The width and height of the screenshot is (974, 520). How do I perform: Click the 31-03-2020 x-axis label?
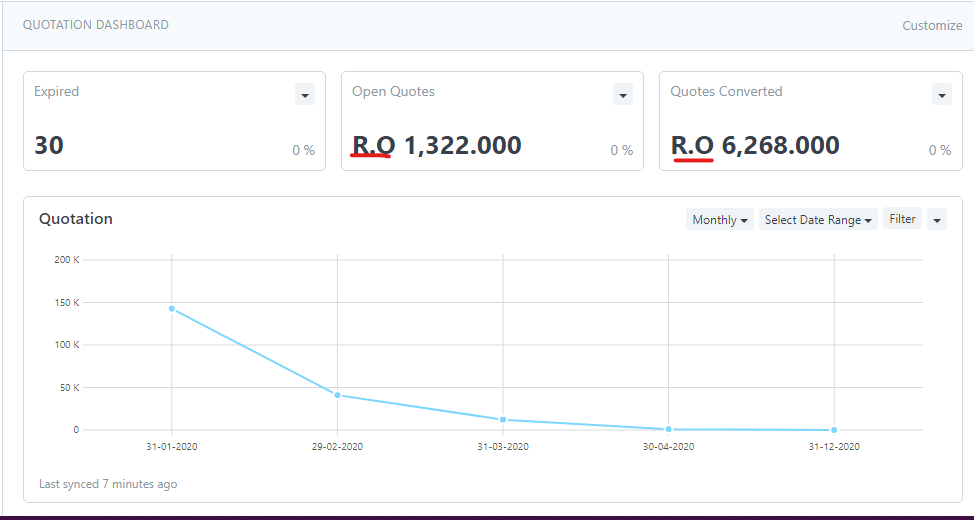(503, 447)
